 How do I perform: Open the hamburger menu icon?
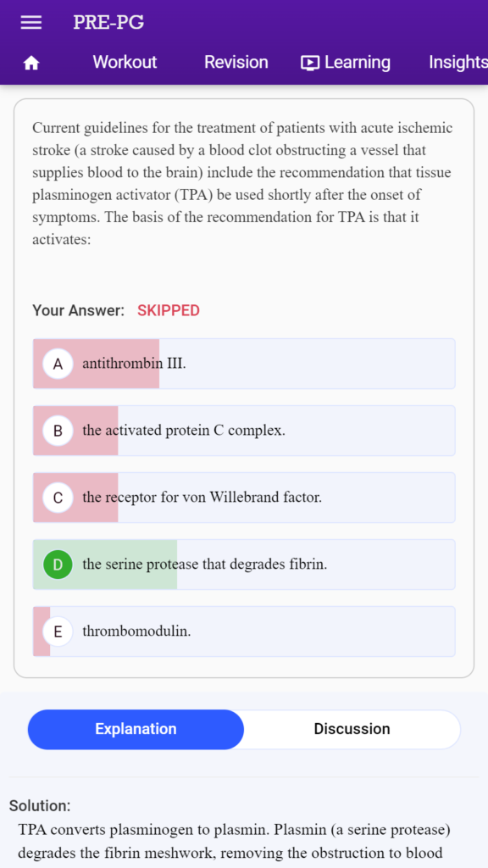pos(31,22)
